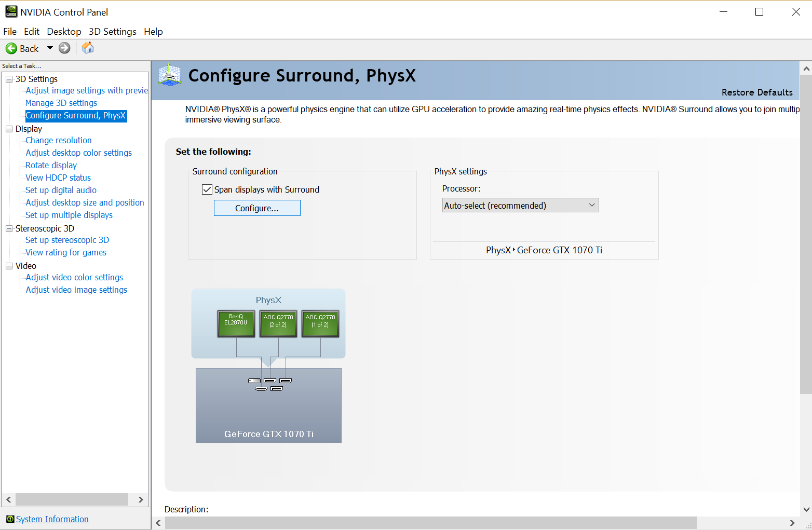Select the AOC Q2770 (1 of 2) monitor icon
This screenshot has height=530, width=812.
coord(320,324)
